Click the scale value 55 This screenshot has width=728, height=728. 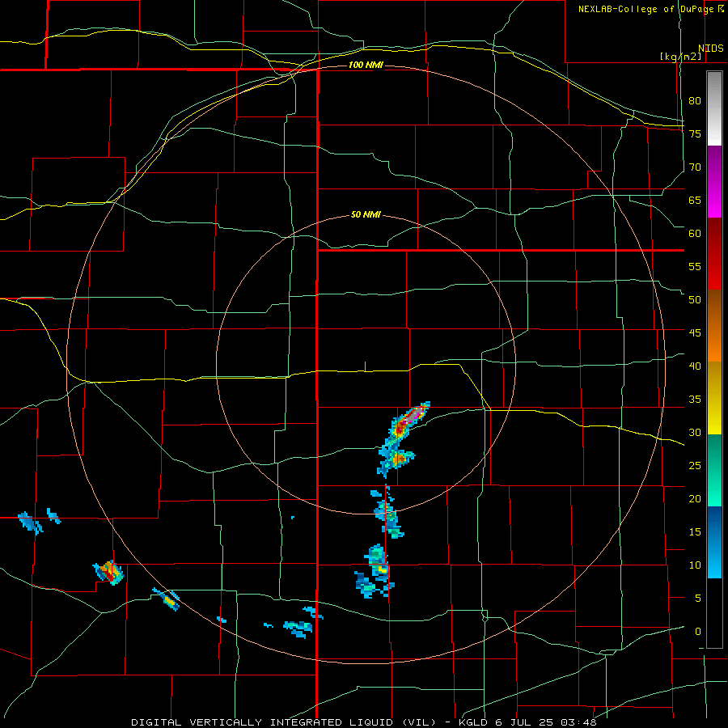pyautogui.click(x=695, y=266)
